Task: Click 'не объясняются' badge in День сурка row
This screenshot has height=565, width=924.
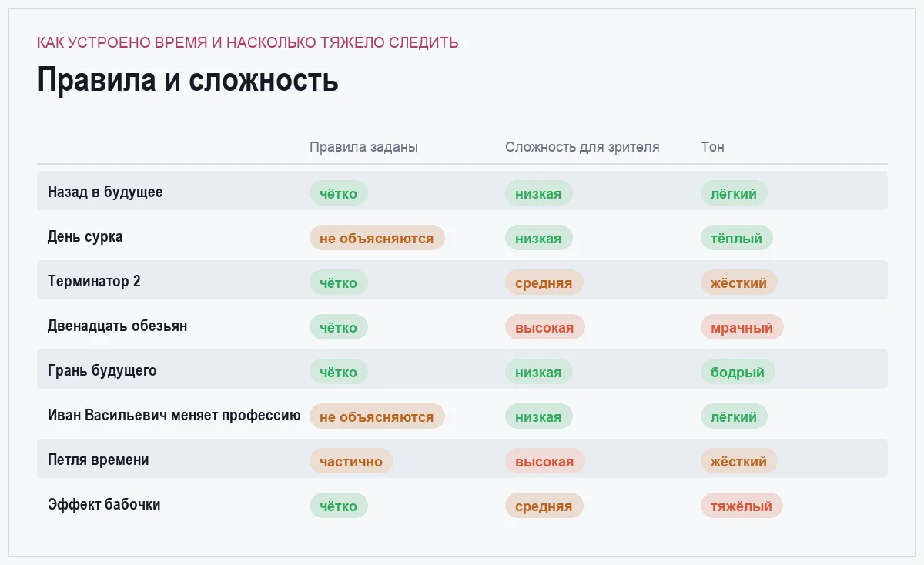Action: [x=377, y=238]
